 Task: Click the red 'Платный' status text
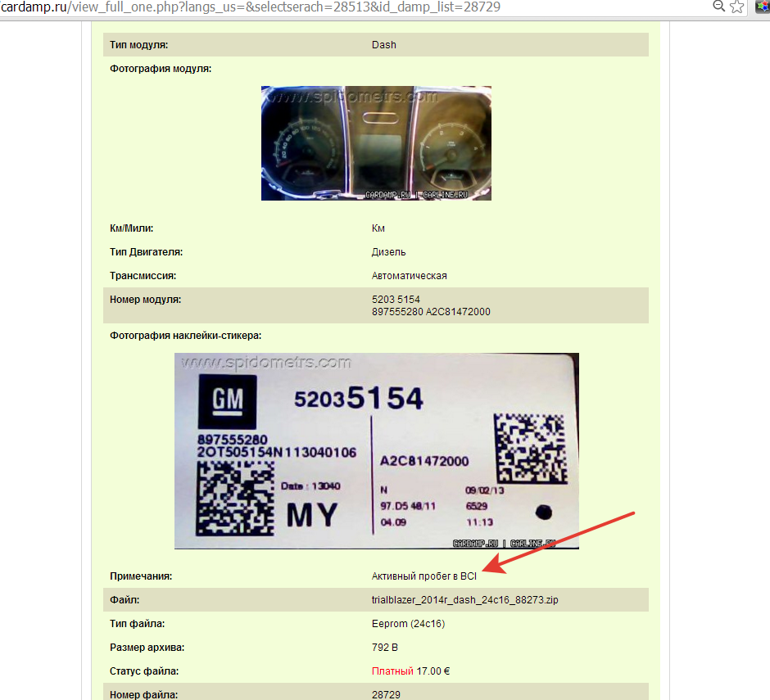click(x=393, y=671)
